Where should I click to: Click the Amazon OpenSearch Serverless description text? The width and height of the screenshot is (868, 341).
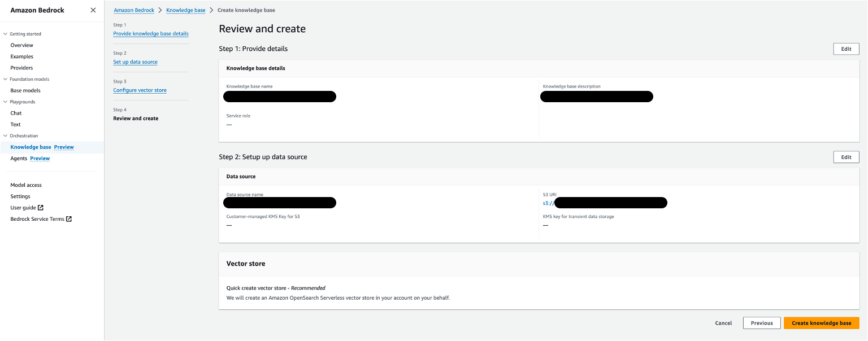338,298
